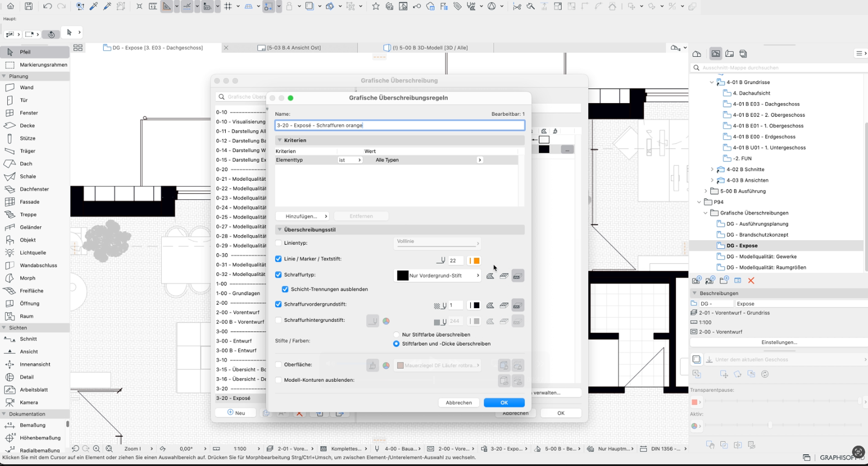Confirm rule dialog with blue OK
This screenshot has width=868, height=466.
(504, 403)
